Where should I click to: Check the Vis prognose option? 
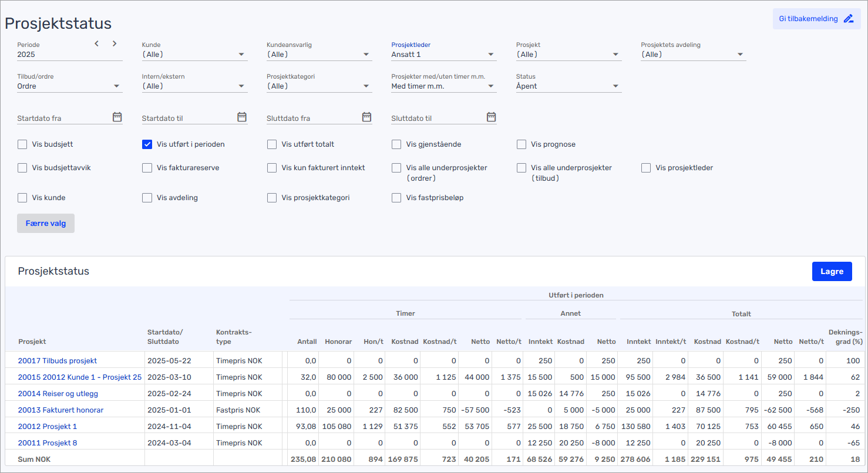(522, 144)
